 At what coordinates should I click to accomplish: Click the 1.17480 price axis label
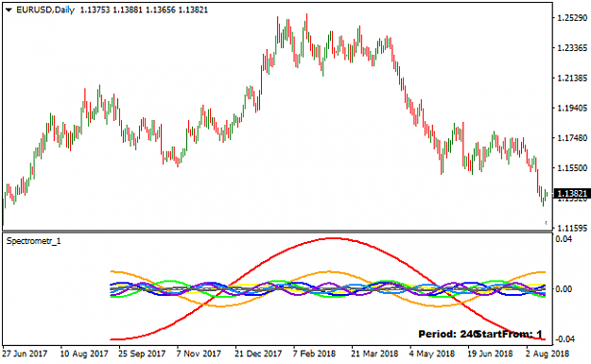(x=572, y=138)
